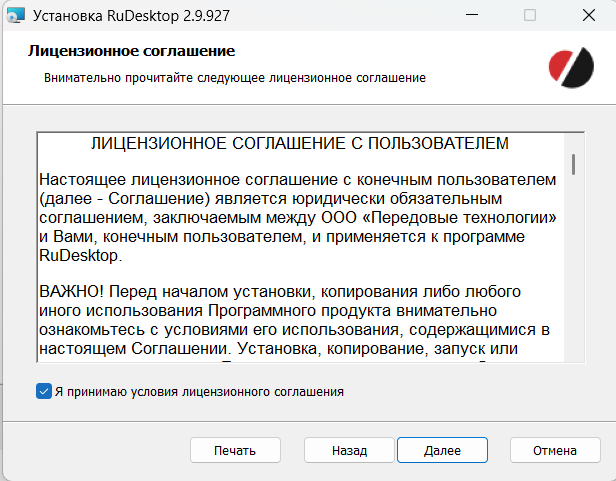Minimize the RuDesktop installer window
The height and width of the screenshot is (481, 616).
point(473,16)
